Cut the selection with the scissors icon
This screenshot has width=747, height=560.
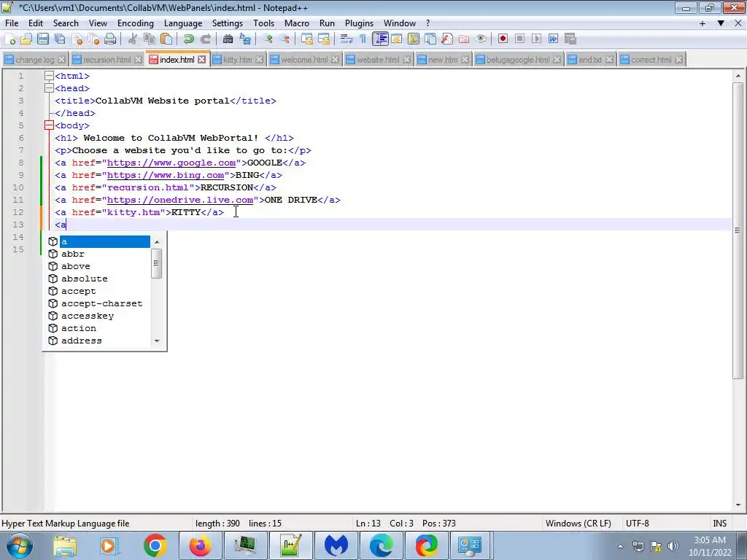133,39
